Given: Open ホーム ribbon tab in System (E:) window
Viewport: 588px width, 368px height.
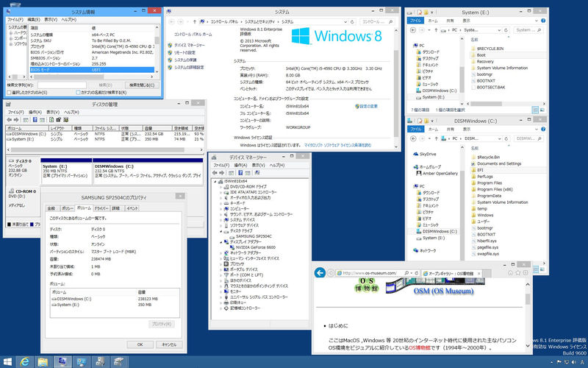Looking at the screenshot, I should pos(433,21).
